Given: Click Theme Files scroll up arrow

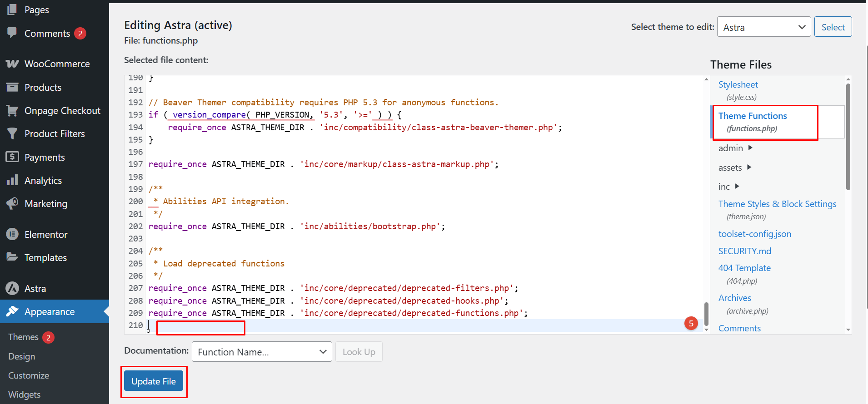Looking at the screenshot, I should pos(848,79).
